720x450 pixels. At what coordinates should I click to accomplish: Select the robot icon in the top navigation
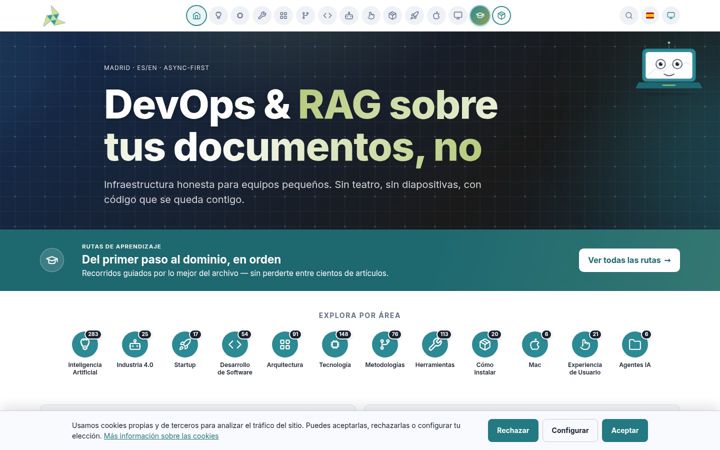349,16
